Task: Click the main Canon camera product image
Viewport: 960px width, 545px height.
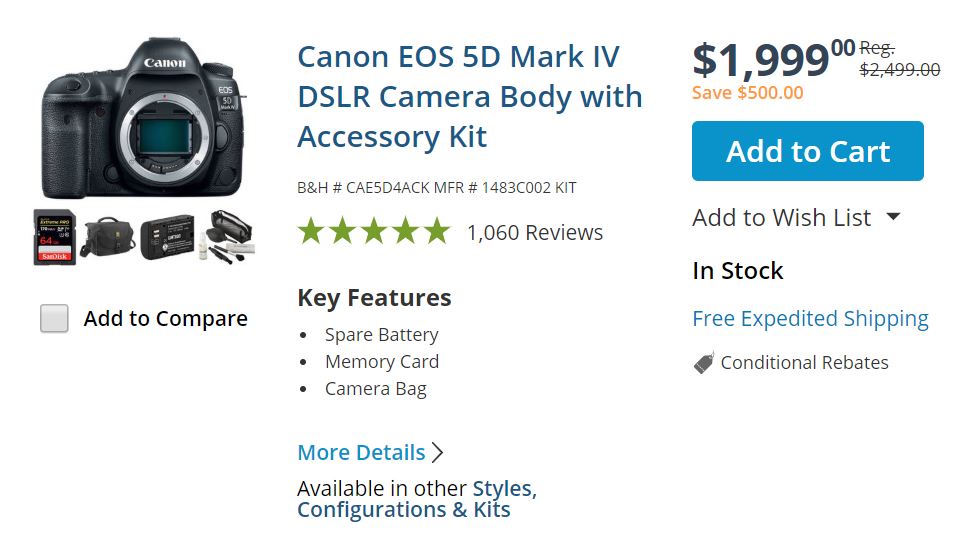Action: point(142,120)
